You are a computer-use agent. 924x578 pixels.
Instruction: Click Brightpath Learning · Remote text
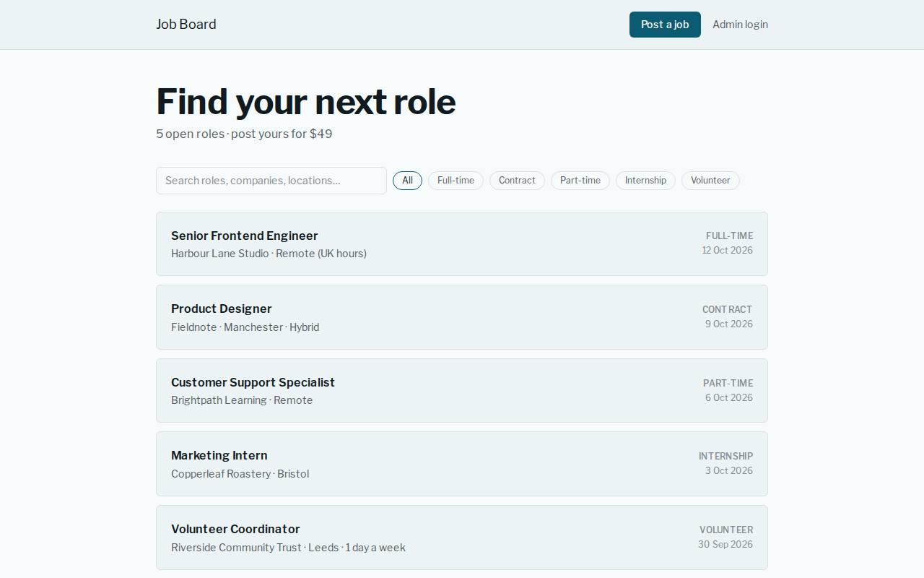click(242, 400)
